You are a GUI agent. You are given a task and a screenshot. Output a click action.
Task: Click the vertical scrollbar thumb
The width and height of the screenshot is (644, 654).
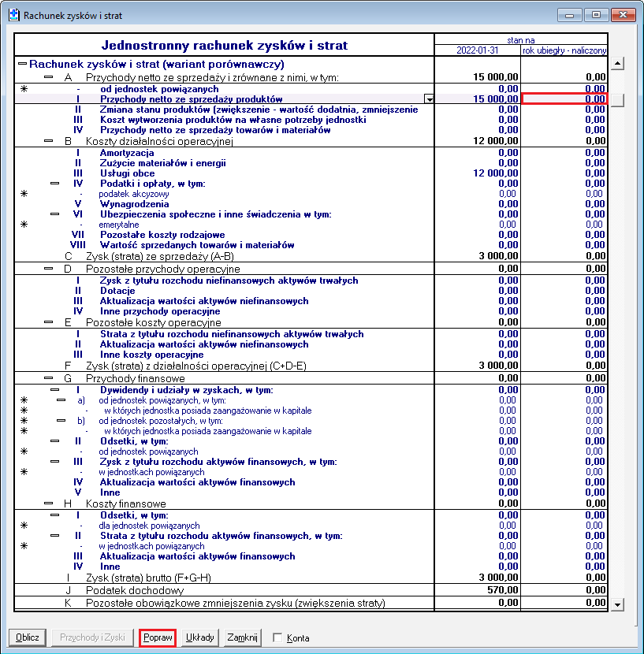point(617,100)
